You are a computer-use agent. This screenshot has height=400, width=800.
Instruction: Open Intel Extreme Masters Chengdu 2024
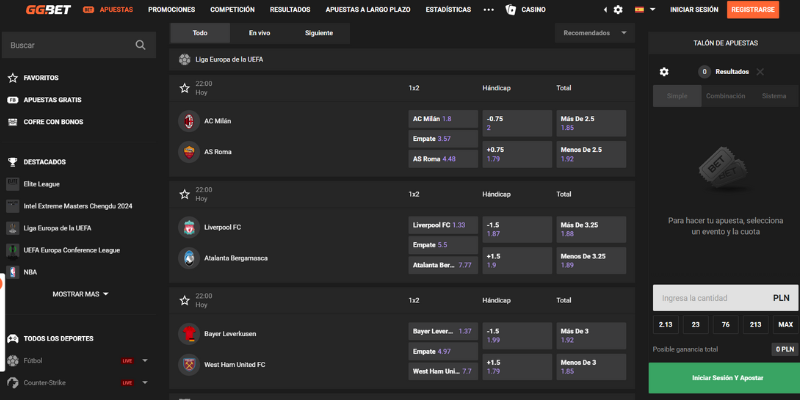pos(78,206)
